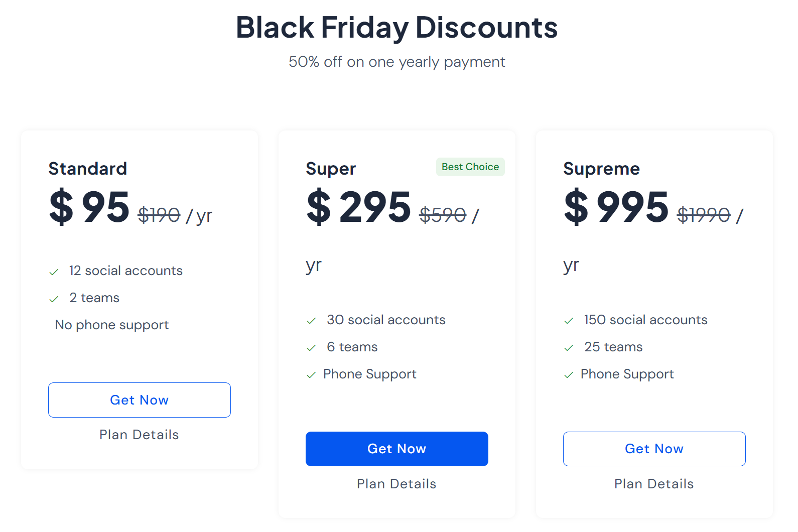The width and height of the screenshot is (798, 532).
Task: Get the Standard plan now
Action: click(140, 400)
